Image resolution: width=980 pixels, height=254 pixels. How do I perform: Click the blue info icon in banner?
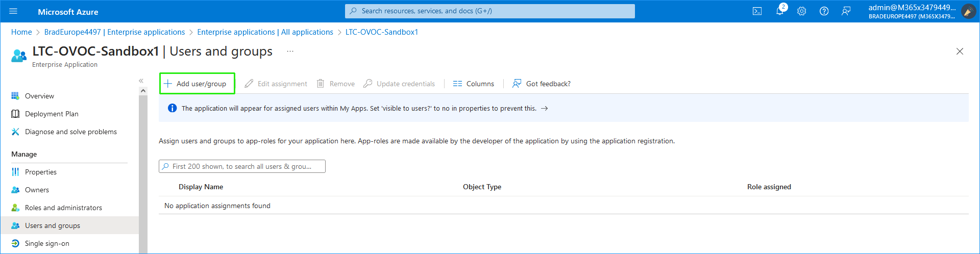tap(173, 108)
